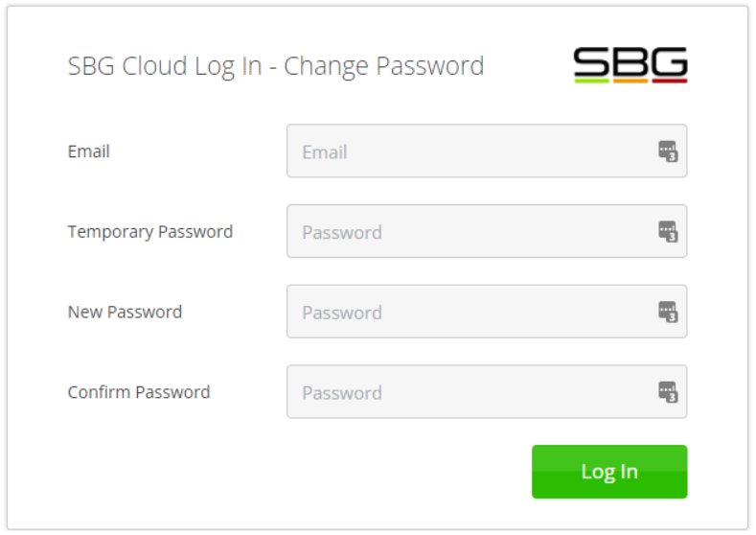Open password manager icon in New Password field

tap(668, 313)
